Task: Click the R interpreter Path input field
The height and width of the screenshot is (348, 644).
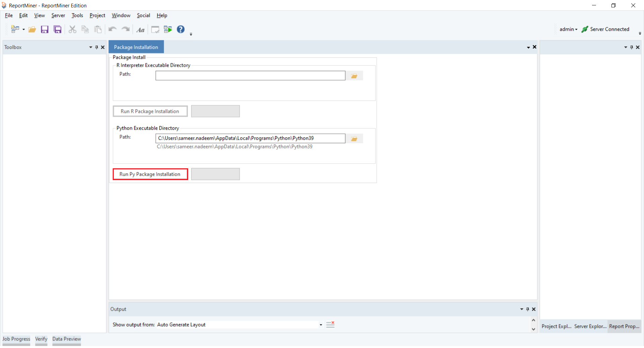Action: pos(250,76)
